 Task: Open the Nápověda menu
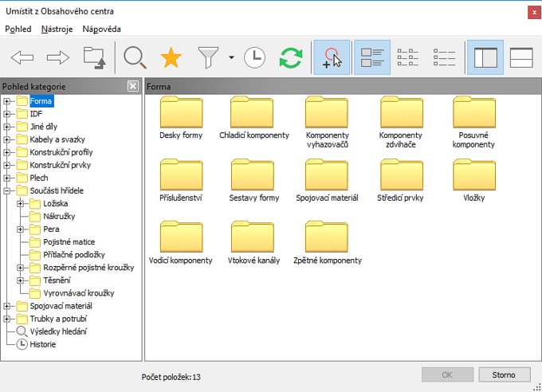(x=101, y=29)
